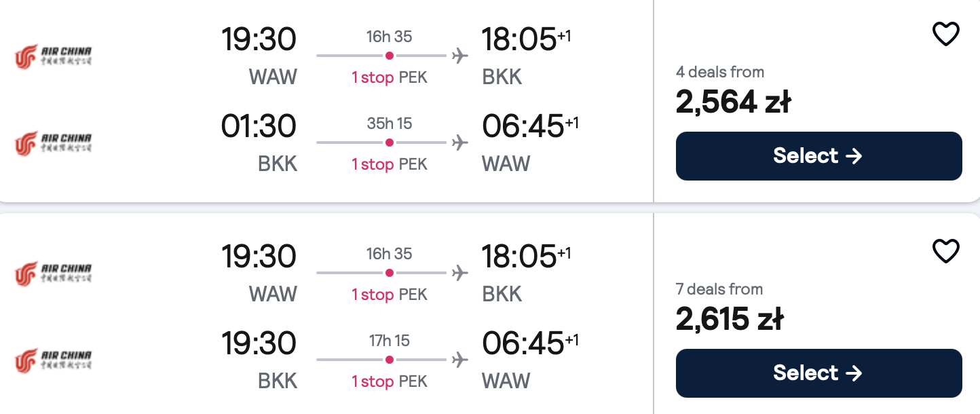This screenshot has height=414, width=980.
Task: Click Air China logo on 19:30 WAW departure, first card
Action: click(53, 56)
